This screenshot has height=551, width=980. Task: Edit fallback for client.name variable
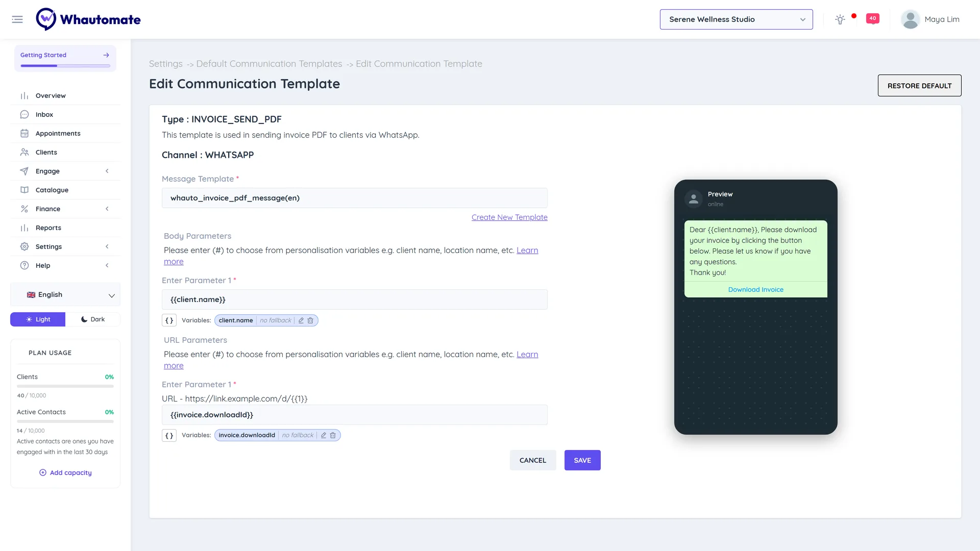[x=301, y=320]
